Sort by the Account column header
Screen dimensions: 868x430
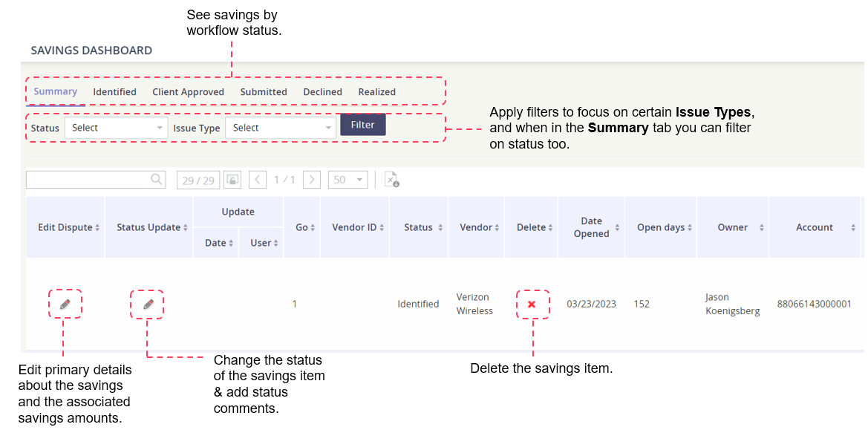815,227
